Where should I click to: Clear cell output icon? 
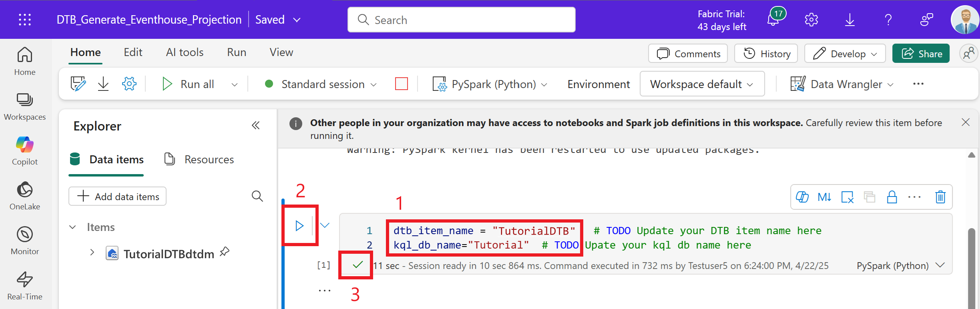tap(847, 197)
